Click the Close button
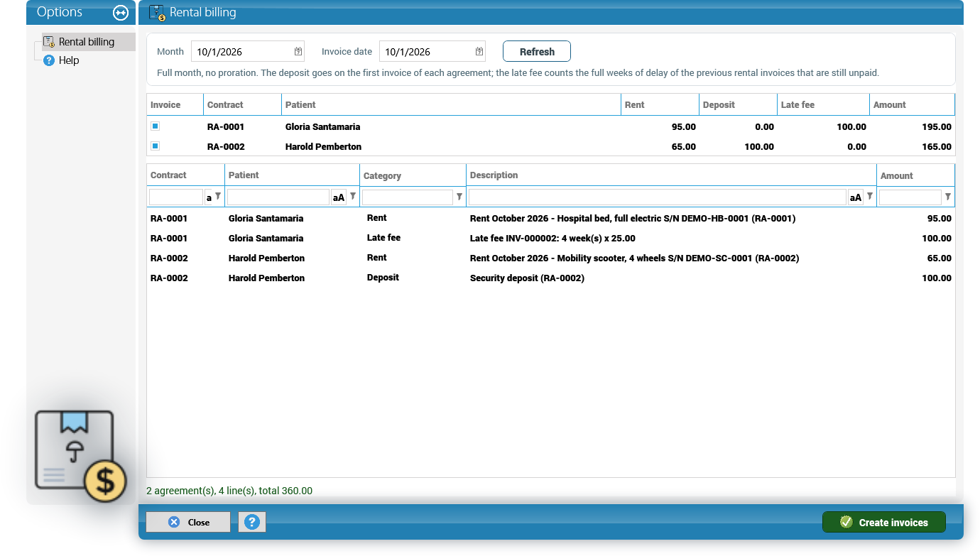The height and width of the screenshot is (556, 980). click(x=188, y=522)
